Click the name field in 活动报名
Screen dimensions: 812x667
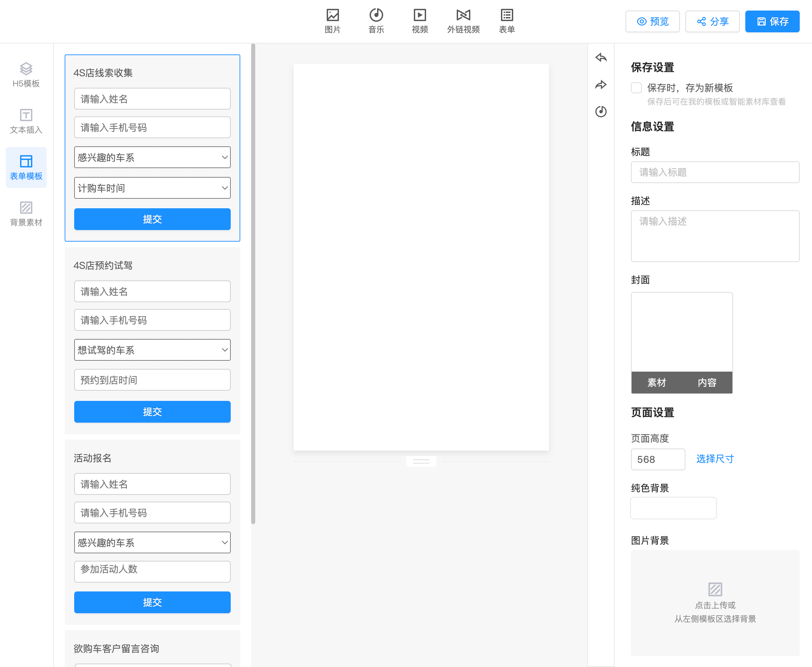[152, 484]
